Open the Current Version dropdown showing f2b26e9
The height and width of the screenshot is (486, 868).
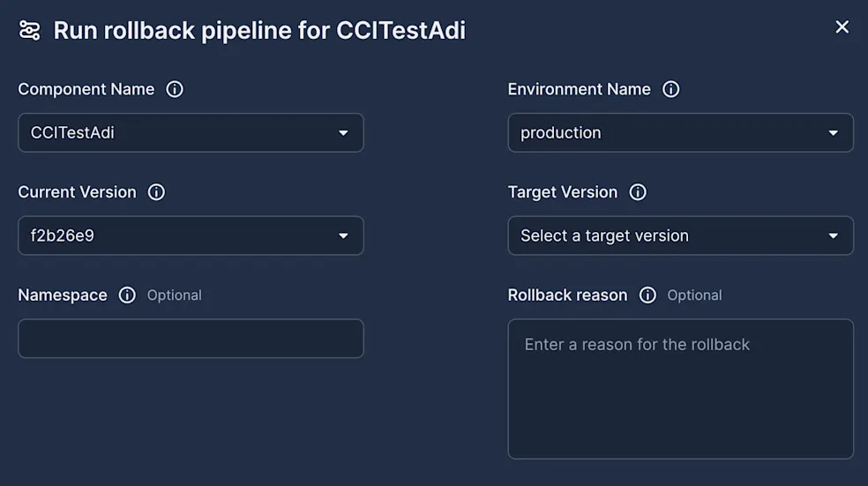coord(191,236)
